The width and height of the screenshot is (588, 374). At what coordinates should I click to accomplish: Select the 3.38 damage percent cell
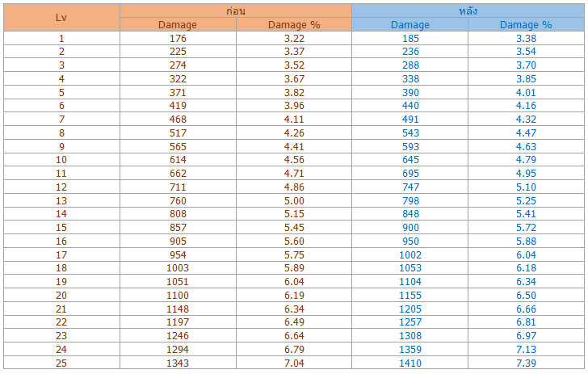[x=526, y=38]
